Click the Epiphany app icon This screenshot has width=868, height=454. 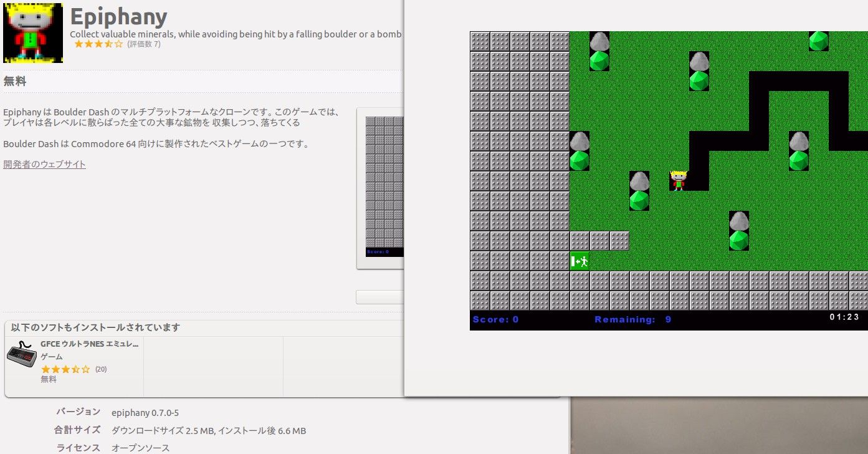point(33,32)
